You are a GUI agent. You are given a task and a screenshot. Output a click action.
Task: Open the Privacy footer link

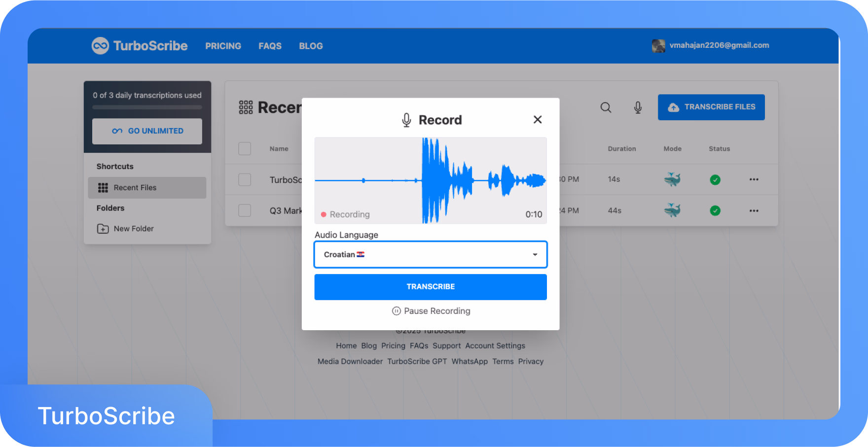point(531,361)
